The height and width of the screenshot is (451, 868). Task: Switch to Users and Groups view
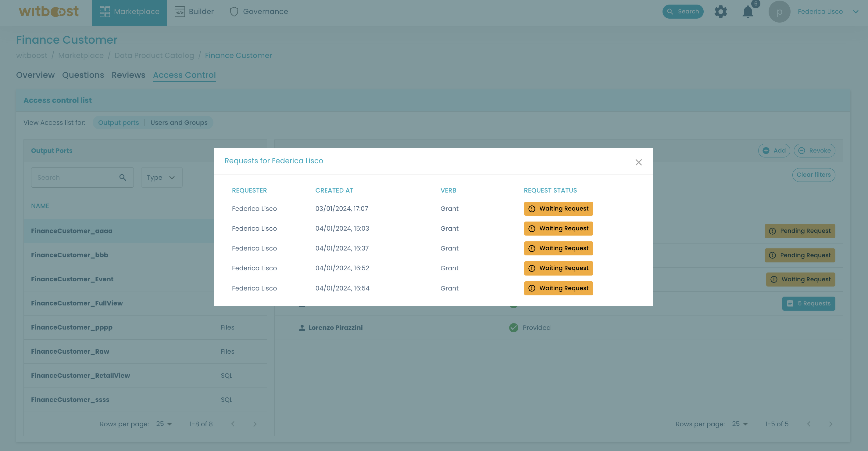point(179,122)
